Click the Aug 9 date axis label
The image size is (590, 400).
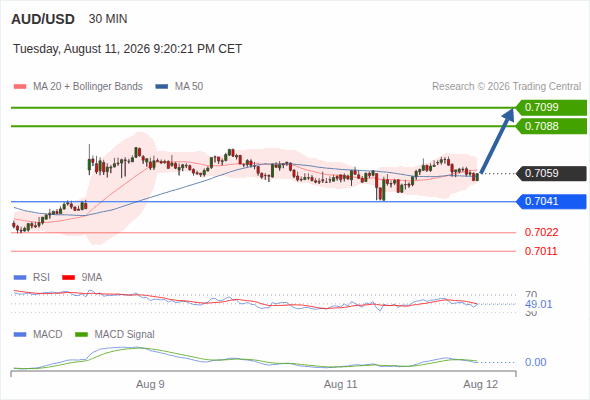tap(150, 384)
